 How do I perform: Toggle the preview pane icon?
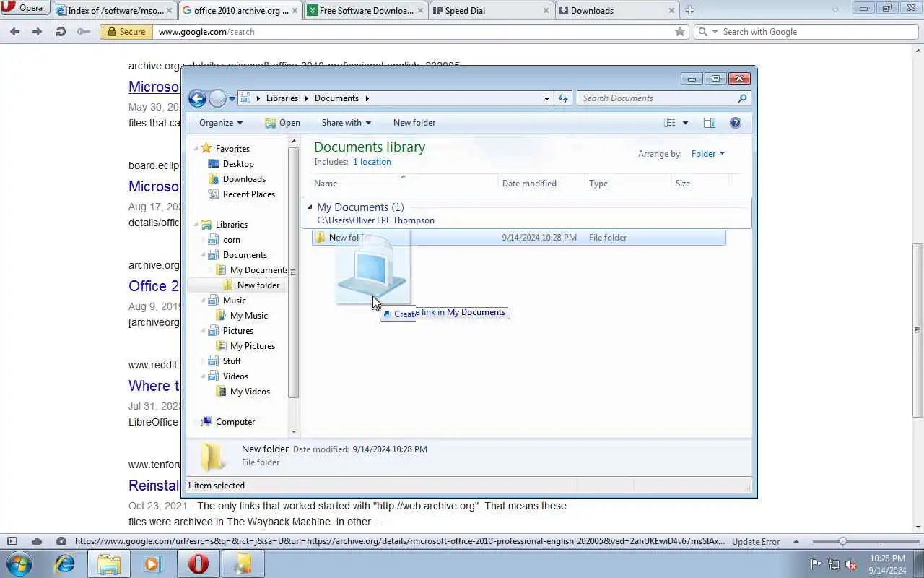pos(710,123)
